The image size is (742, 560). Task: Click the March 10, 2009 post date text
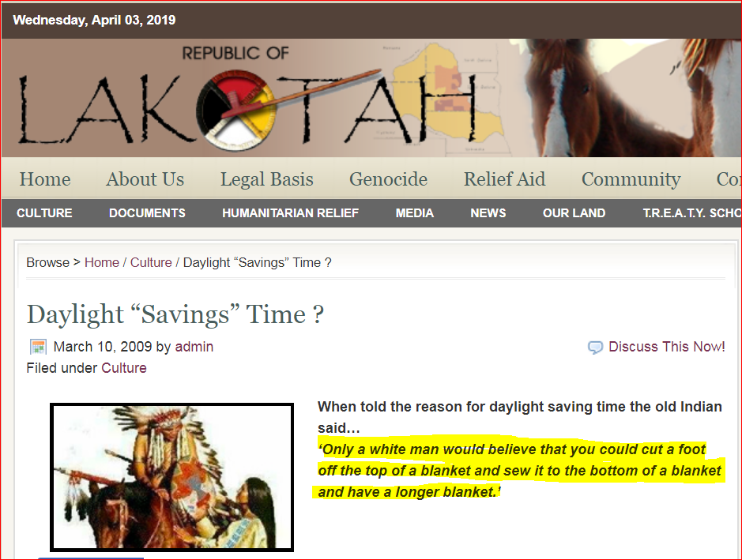(103, 347)
